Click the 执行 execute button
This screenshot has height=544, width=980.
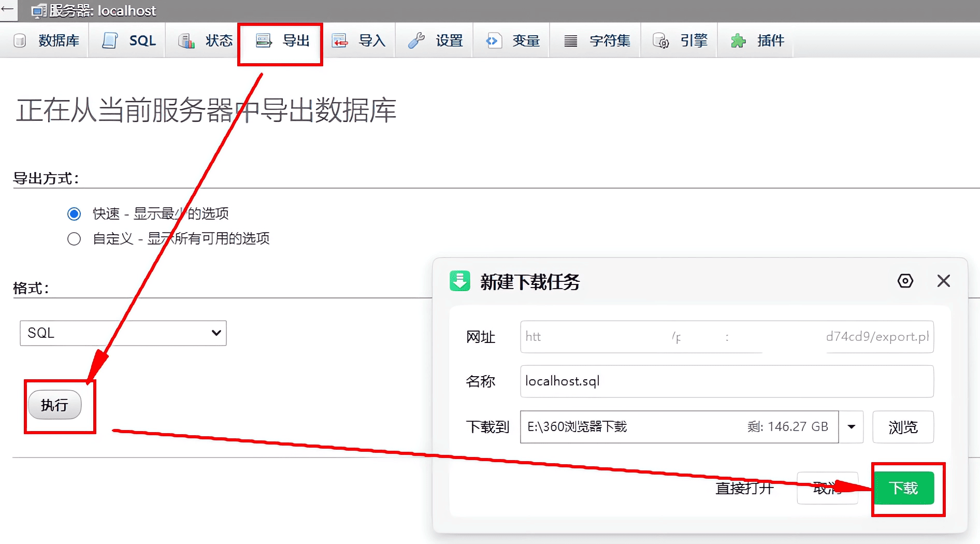(x=54, y=405)
